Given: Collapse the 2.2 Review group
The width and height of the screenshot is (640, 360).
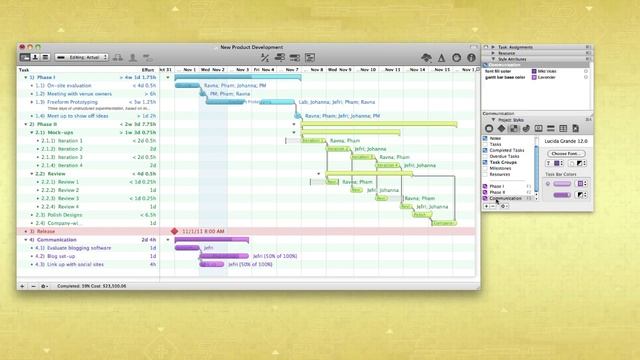Looking at the screenshot, I should point(32,173).
